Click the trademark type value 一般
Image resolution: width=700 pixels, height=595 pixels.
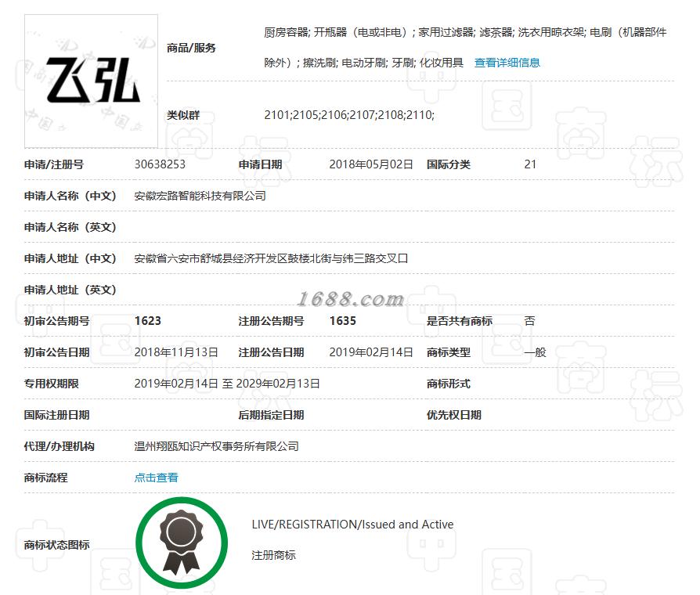tap(536, 352)
